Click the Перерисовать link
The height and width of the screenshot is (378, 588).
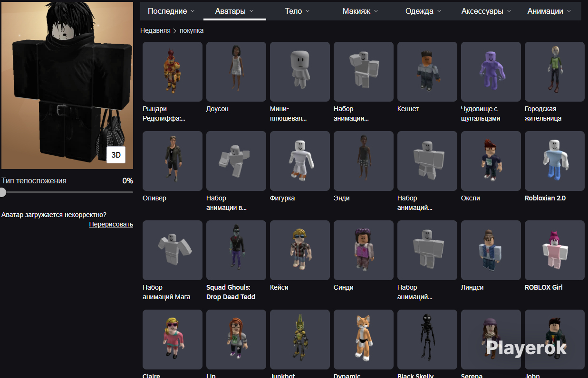click(111, 224)
